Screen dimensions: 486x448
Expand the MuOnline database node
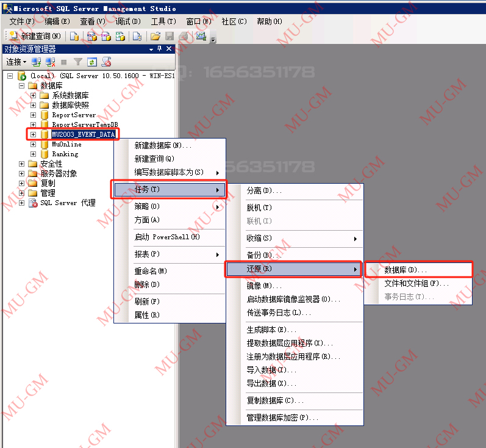click(33, 144)
